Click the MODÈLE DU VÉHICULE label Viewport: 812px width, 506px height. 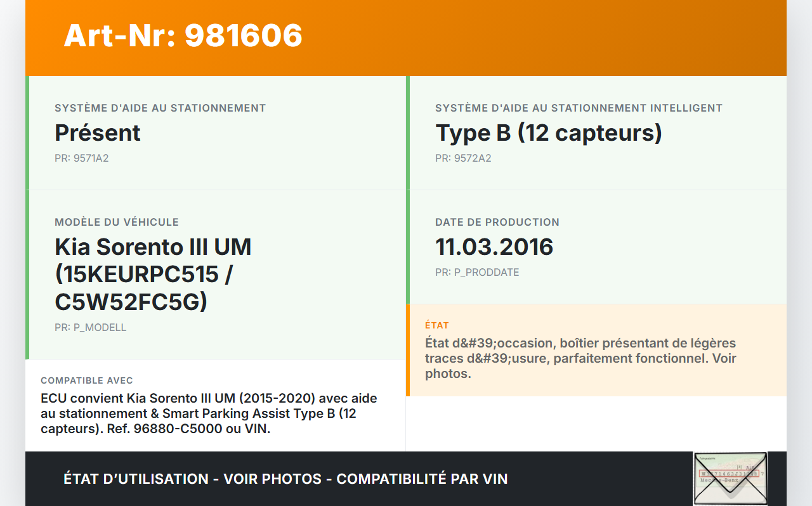click(117, 223)
